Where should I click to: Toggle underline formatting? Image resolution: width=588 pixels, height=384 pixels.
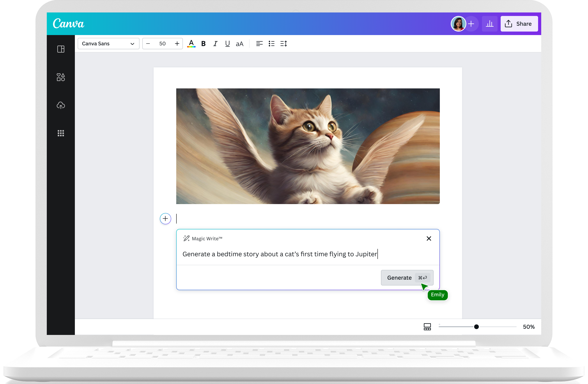227,44
